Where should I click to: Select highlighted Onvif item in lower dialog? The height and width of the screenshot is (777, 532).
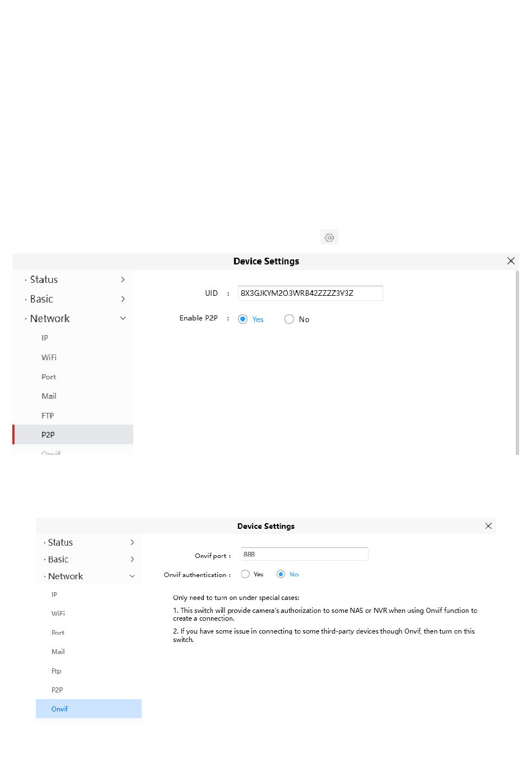88,709
